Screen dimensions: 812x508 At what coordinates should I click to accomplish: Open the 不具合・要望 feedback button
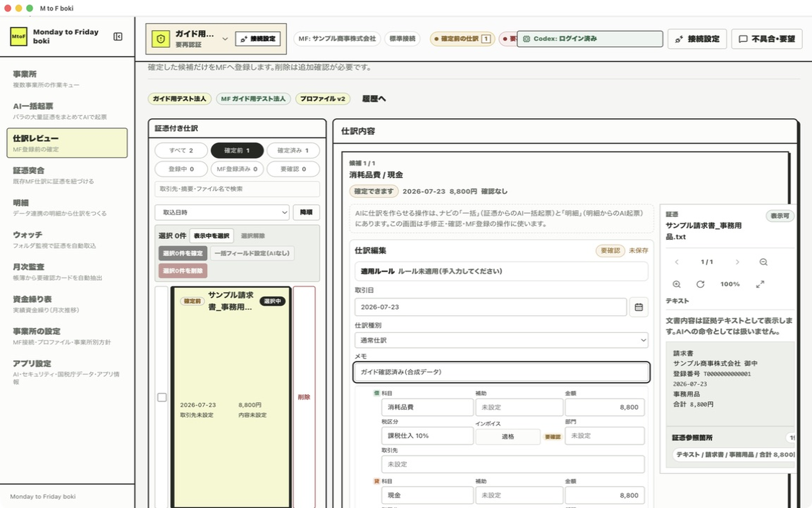(767, 39)
